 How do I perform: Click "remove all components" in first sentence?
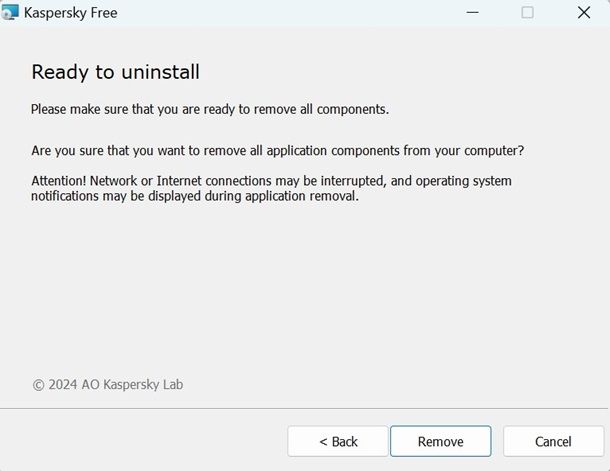click(321, 108)
